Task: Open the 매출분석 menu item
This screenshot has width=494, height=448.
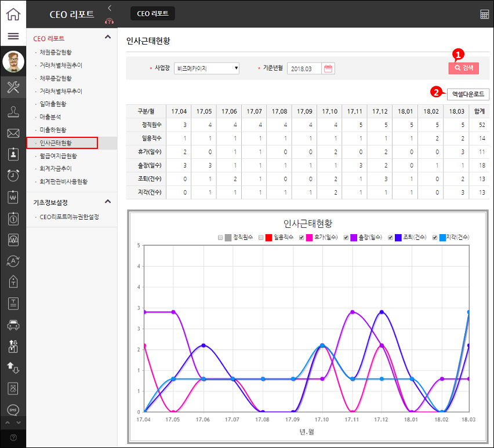Action: coord(50,117)
